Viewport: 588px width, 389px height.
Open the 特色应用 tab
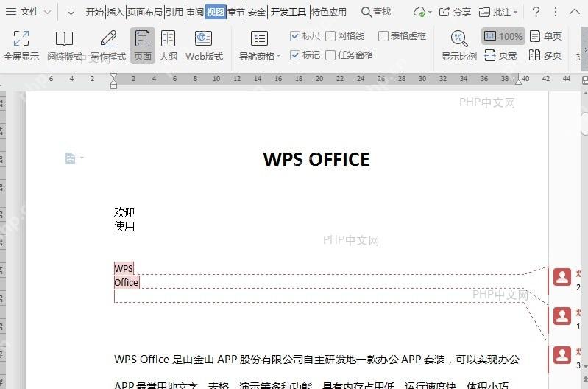click(x=328, y=12)
